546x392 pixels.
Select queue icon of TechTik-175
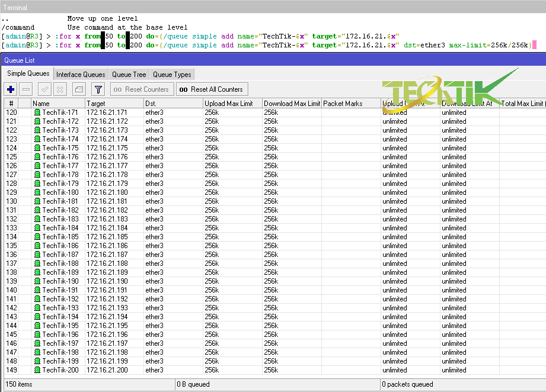pos(37,148)
